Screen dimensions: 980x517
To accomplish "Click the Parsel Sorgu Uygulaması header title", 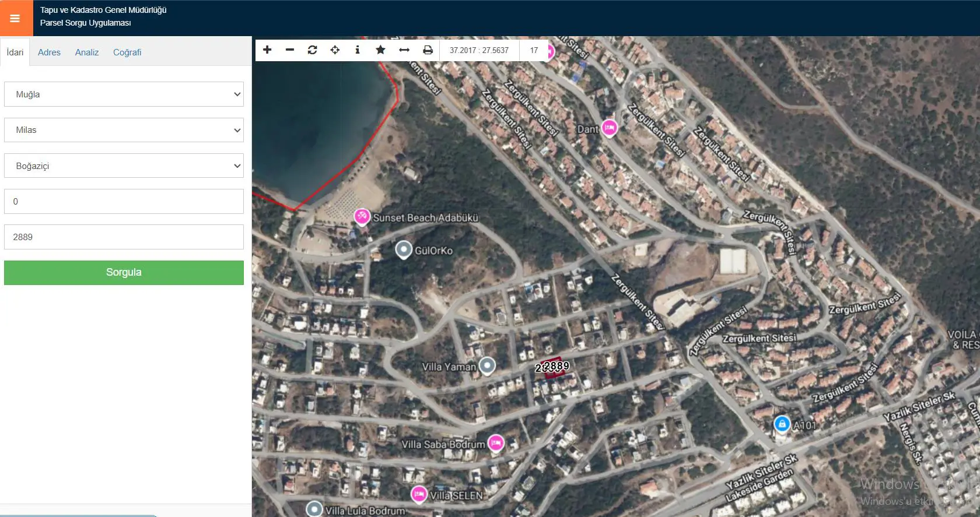I will [86, 23].
